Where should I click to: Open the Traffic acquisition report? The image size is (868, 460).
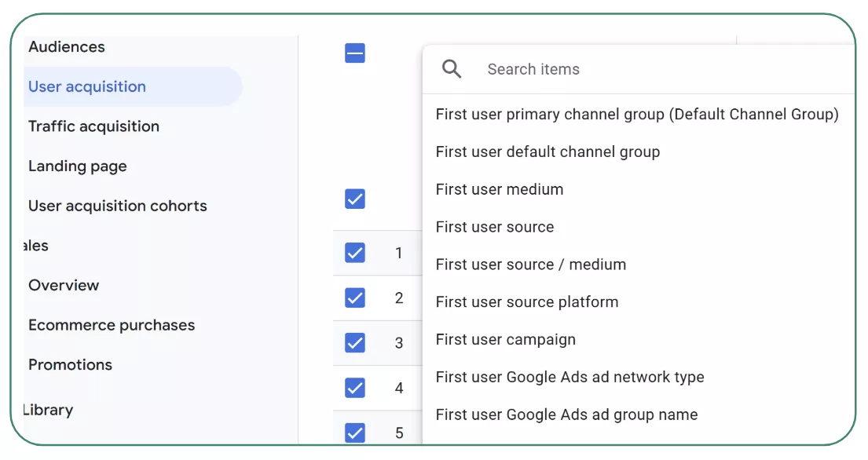click(x=93, y=126)
